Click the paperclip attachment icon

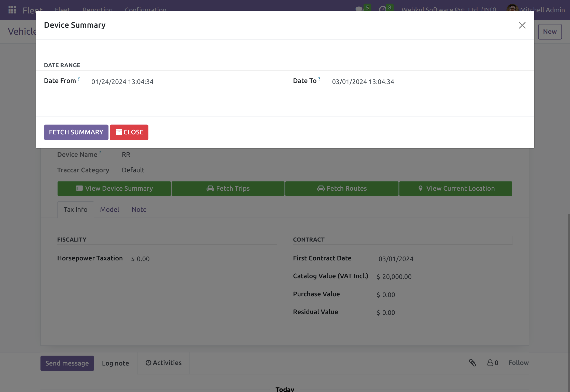point(472,363)
